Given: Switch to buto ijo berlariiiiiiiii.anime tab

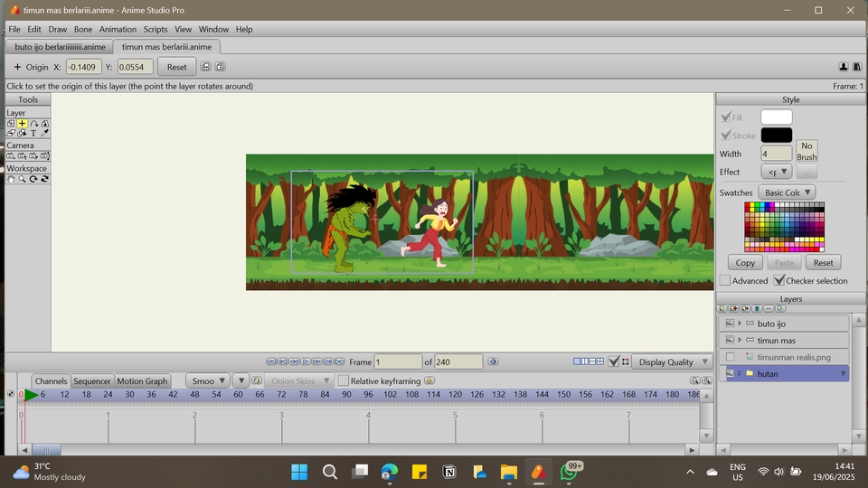Looking at the screenshot, I should point(60,47).
